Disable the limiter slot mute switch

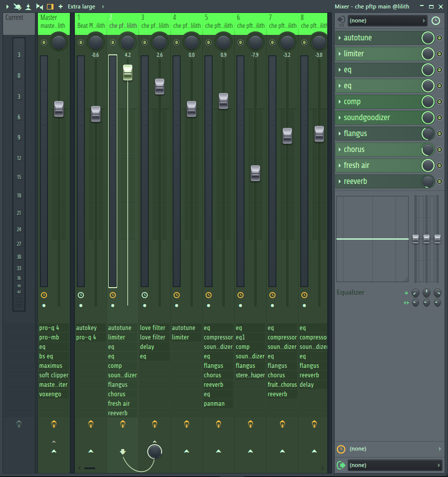tap(440, 54)
